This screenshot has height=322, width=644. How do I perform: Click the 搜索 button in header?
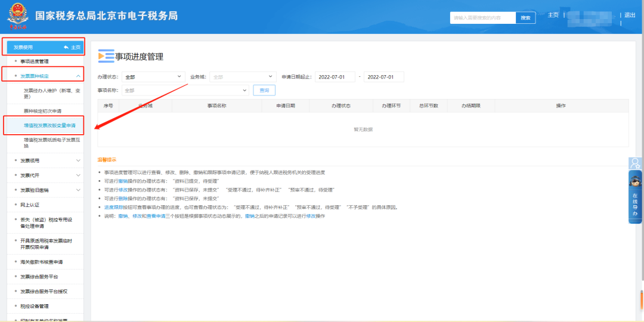click(x=526, y=18)
